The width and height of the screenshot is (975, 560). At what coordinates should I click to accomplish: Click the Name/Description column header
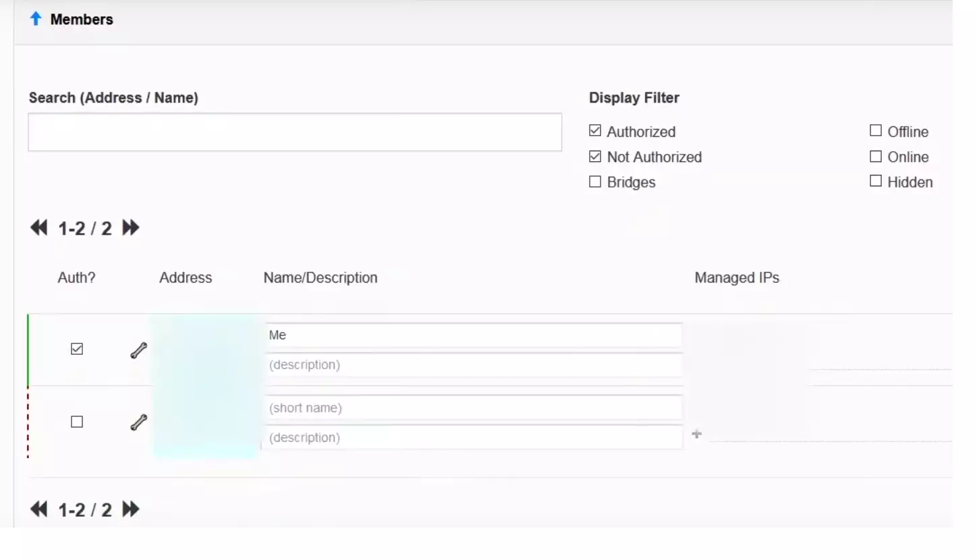click(x=321, y=278)
